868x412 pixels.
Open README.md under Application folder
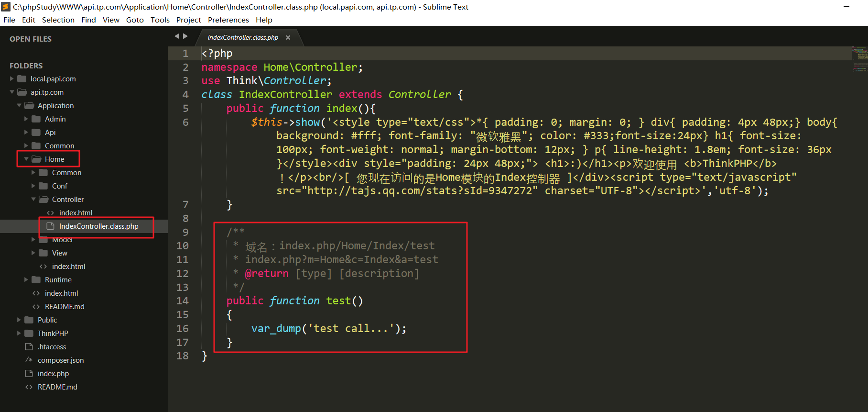(65, 307)
